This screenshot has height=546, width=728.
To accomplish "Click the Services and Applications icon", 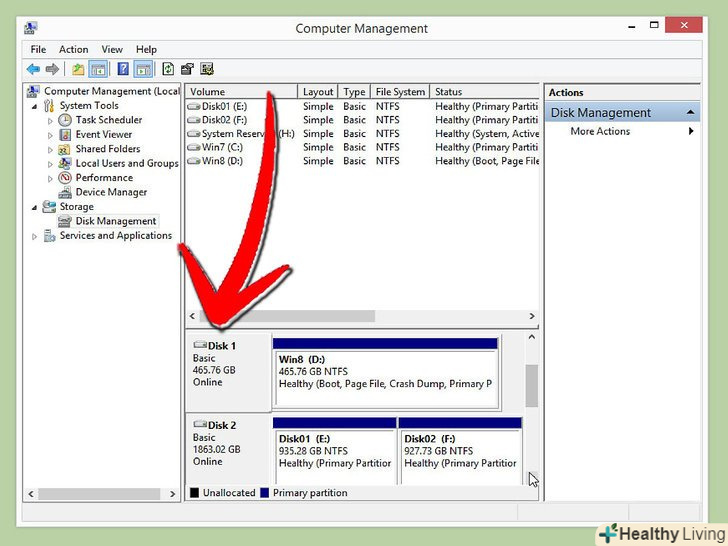I will tap(49, 236).
